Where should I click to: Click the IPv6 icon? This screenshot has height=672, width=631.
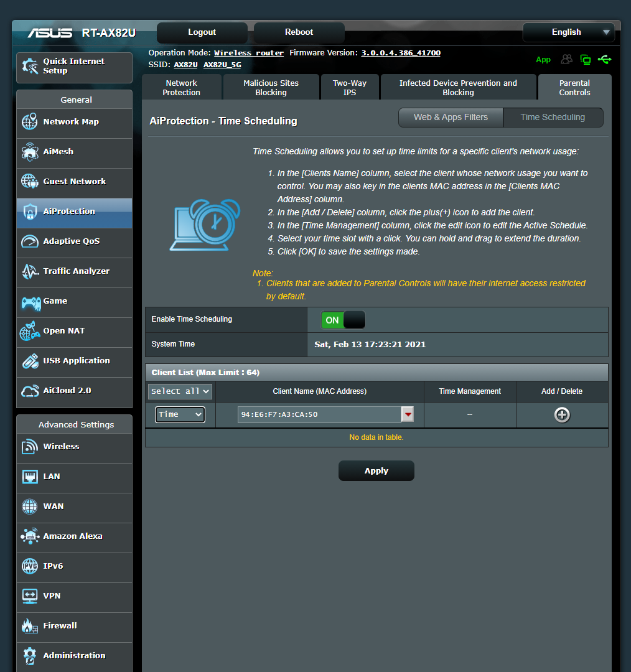(x=30, y=566)
